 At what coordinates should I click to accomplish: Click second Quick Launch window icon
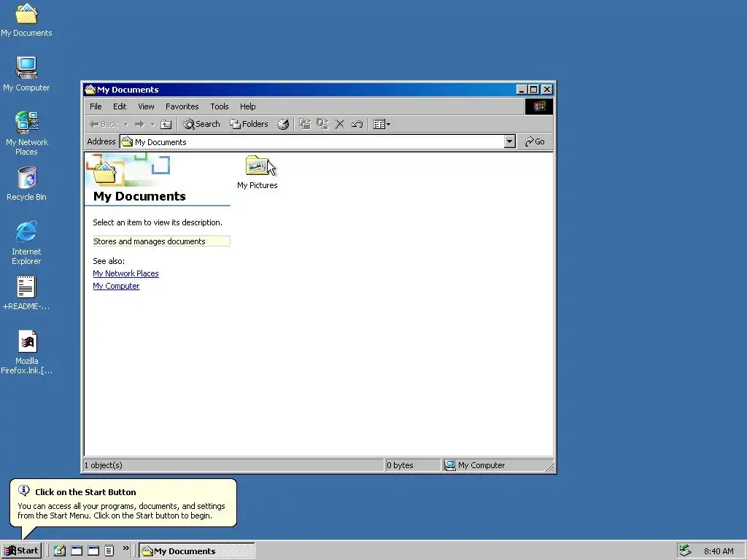(76, 551)
